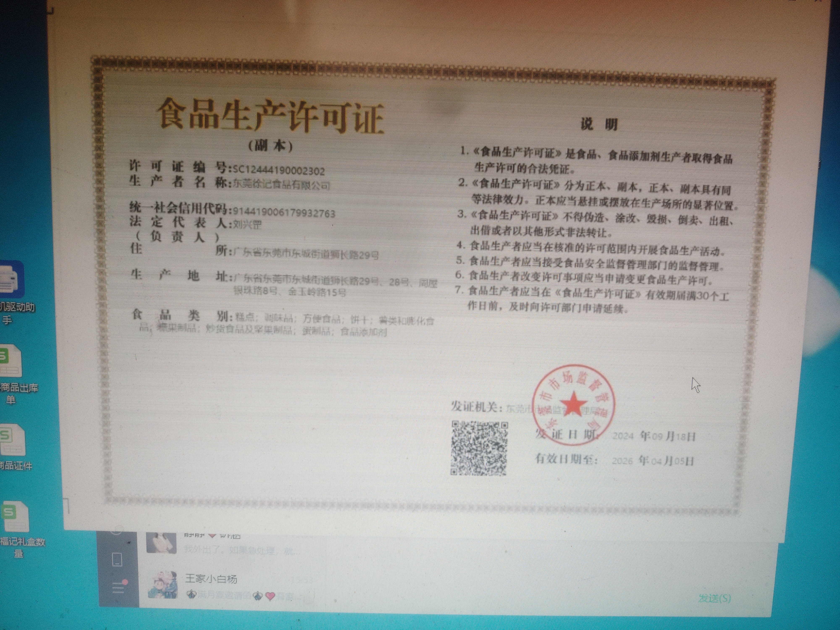The image size is (840, 630).
Task: Click the credit code 914419006179932763
Action: pyautogui.click(x=284, y=213)
